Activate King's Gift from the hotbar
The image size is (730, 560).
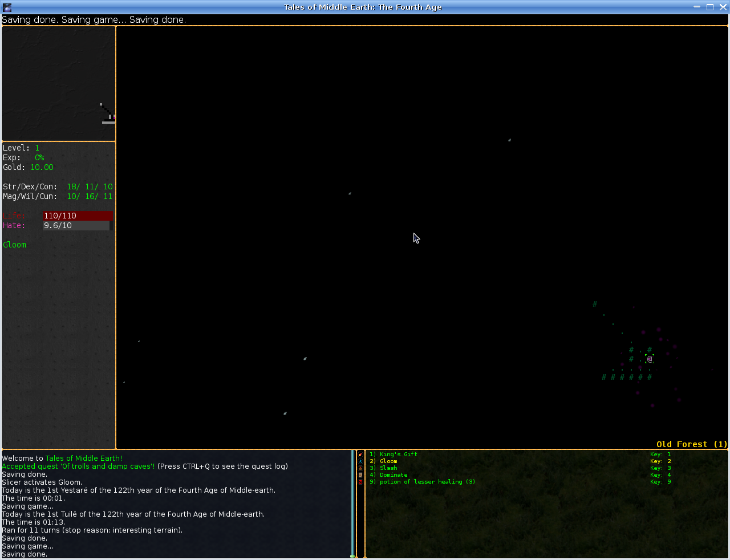click(394, 455)
